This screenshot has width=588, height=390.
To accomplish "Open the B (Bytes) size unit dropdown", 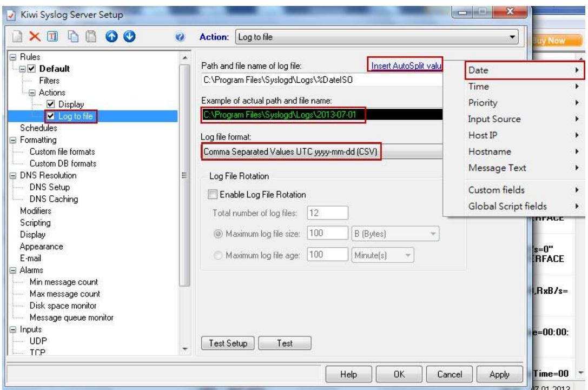I will click(395, 234).
